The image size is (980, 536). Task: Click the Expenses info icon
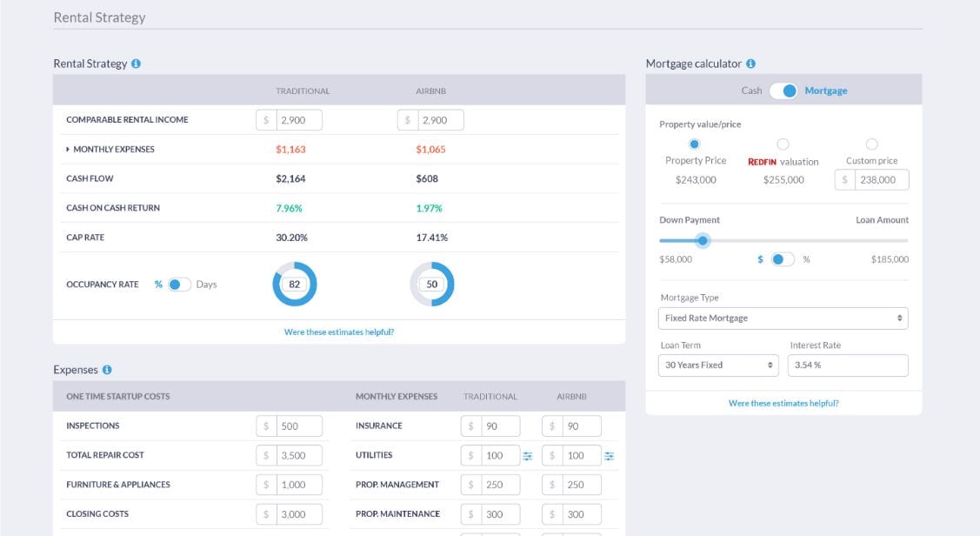click(107, 370)
